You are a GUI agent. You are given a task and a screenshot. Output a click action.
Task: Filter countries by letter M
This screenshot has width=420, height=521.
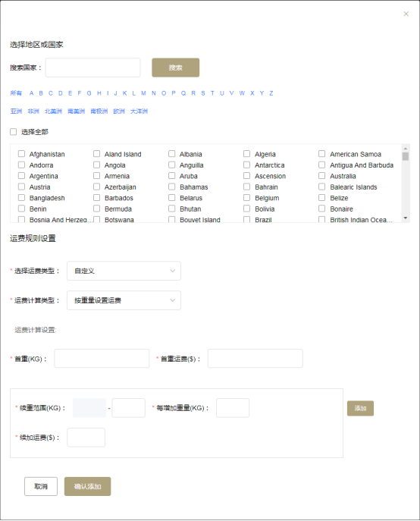point(143,93)
